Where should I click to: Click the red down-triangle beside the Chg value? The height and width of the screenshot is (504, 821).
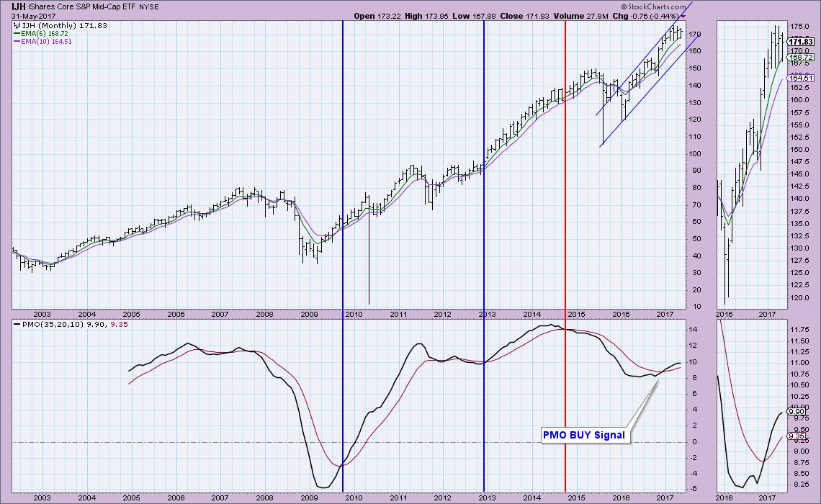pyautogui.click(x=683, y=17)
